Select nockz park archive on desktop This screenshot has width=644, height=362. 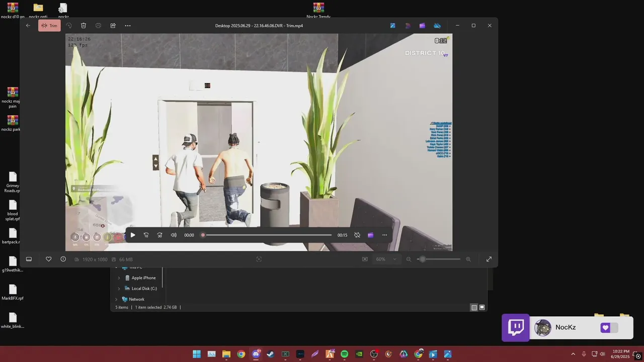13,123
